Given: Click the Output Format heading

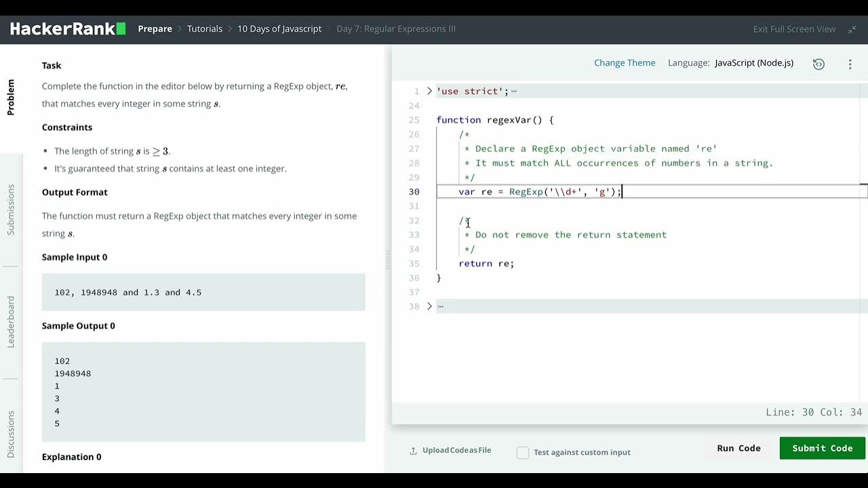Looking at the screenshot, I should click(75, 192).
